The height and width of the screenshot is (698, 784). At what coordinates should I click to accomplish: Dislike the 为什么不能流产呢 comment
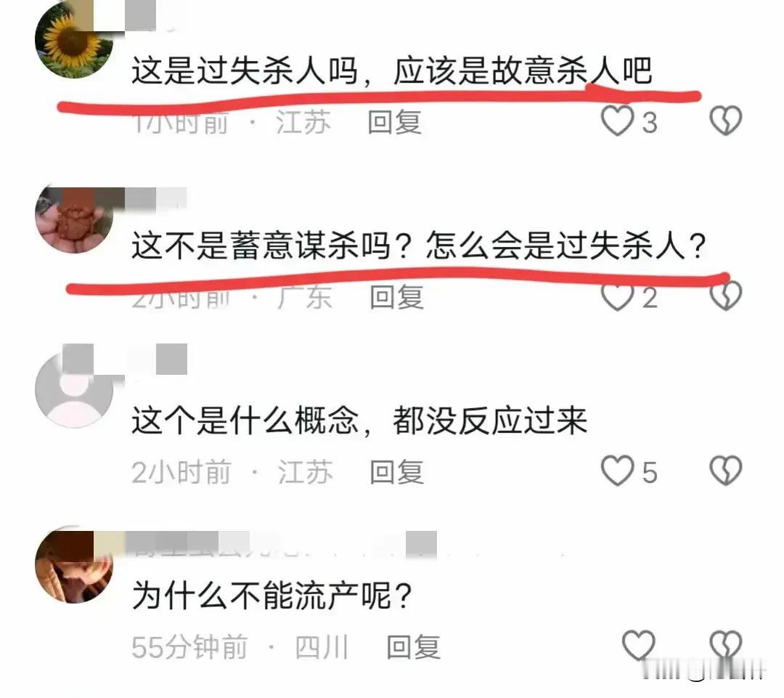pos(725,646)
